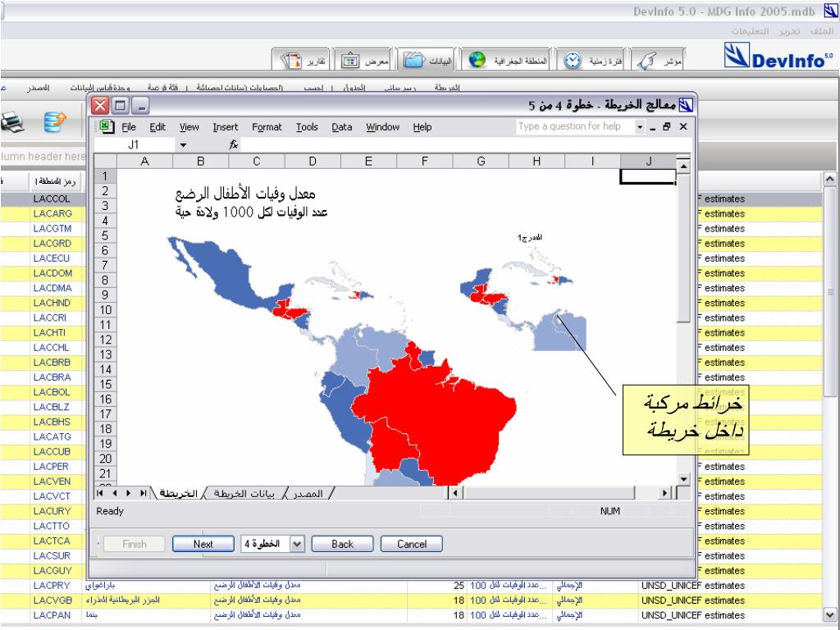Click the area code column header in grid
The image size is (840, 630).
click(x=55, y=182)
